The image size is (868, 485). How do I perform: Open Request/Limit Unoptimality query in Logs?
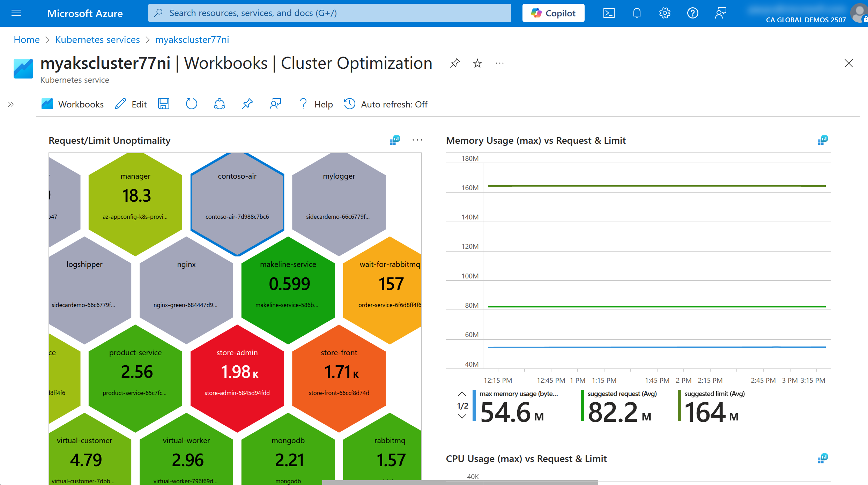click(x=395, y=140)
